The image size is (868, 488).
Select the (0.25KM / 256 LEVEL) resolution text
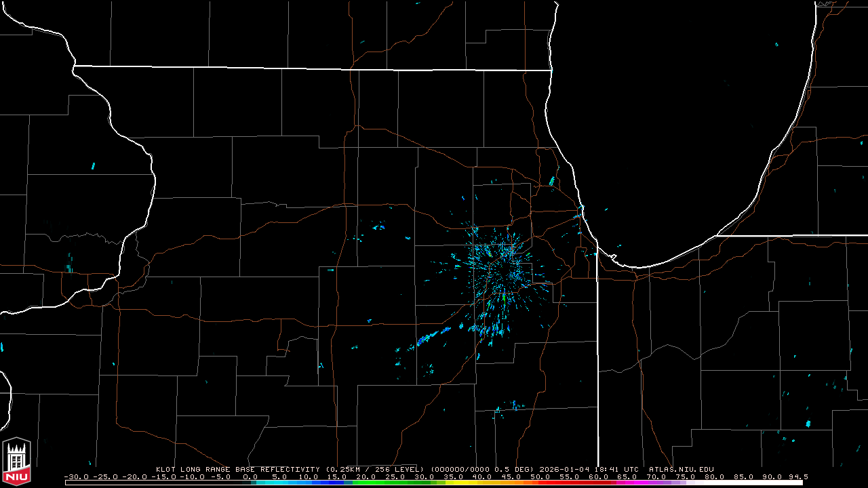(x=374, y=469)
